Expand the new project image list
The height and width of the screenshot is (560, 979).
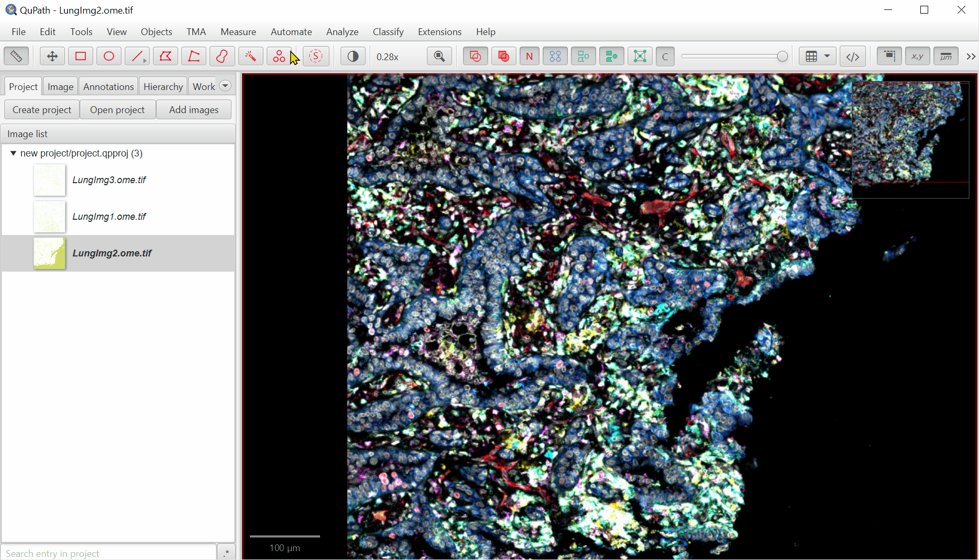pyautogui.click(x=13, y=153)
